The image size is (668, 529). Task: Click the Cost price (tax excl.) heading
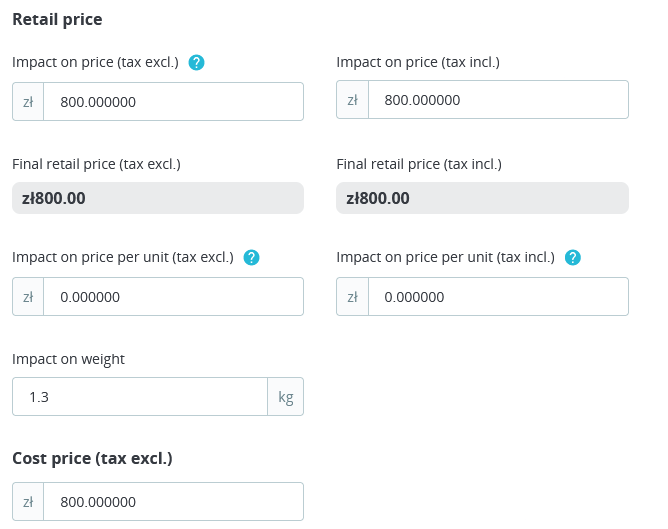(92, 459)
